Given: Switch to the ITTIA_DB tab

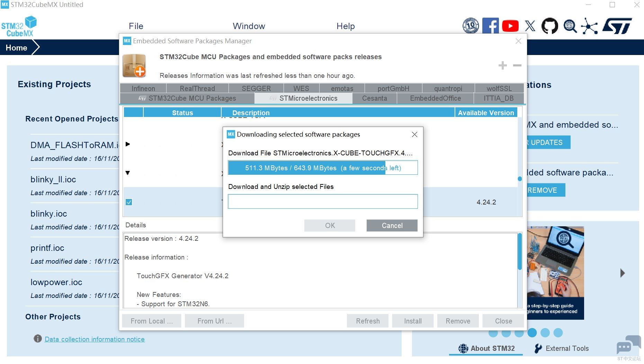Looking at the screenshot, I should pos(499,98).
